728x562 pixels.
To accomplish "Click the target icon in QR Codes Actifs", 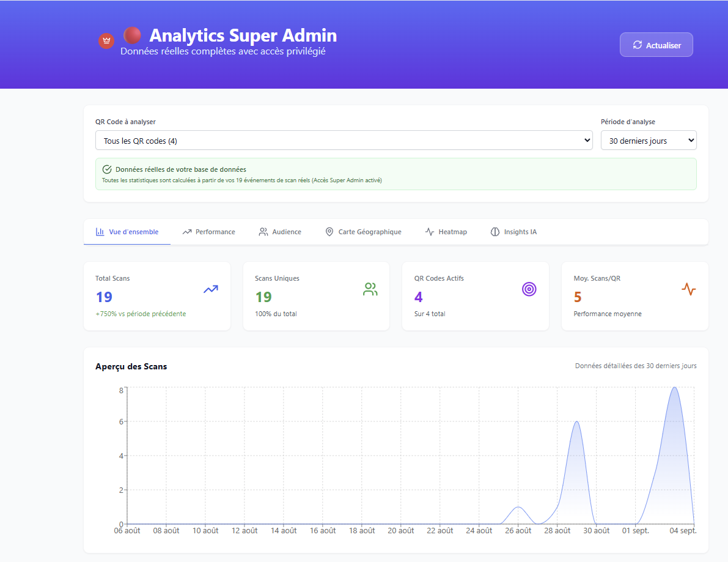I will 529,289.
